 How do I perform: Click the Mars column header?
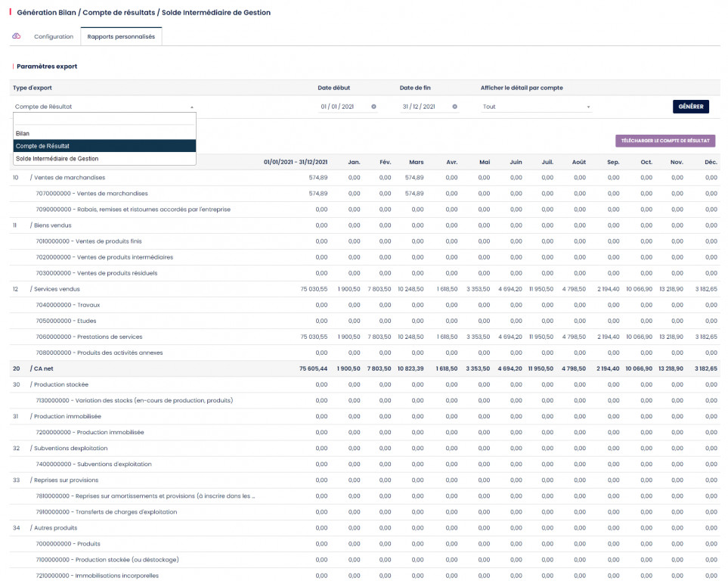416,162
